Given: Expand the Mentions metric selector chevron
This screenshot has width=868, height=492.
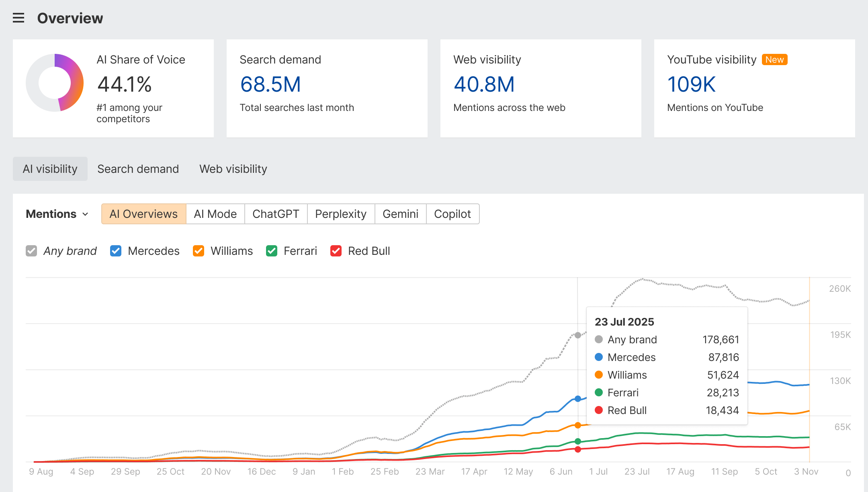Looking at the screenshot, I should [x=85, y=215].
